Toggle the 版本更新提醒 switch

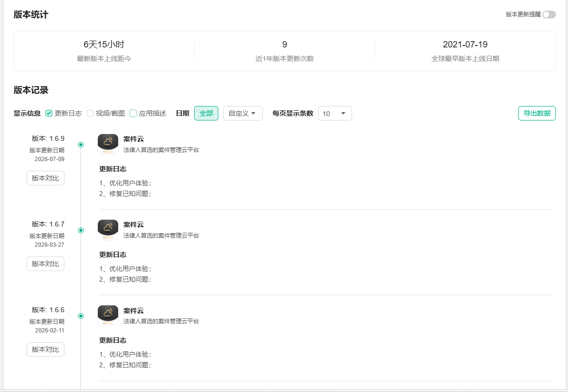(549, 15)
